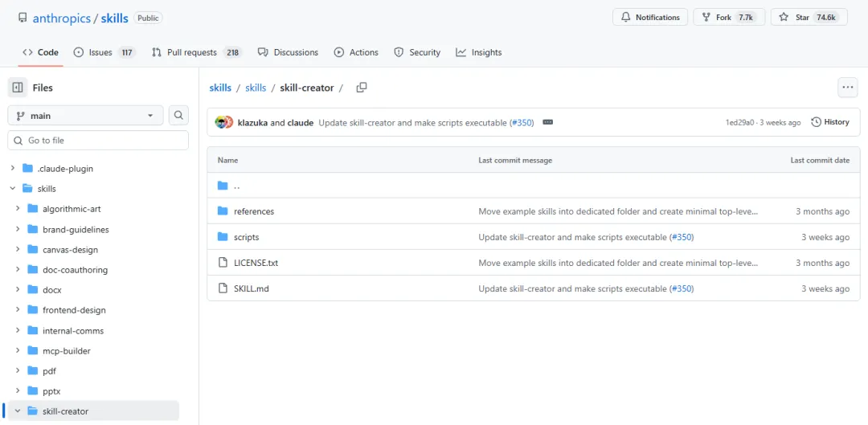
Task: Click the Notifications bell button
Action: coord(649,18)
